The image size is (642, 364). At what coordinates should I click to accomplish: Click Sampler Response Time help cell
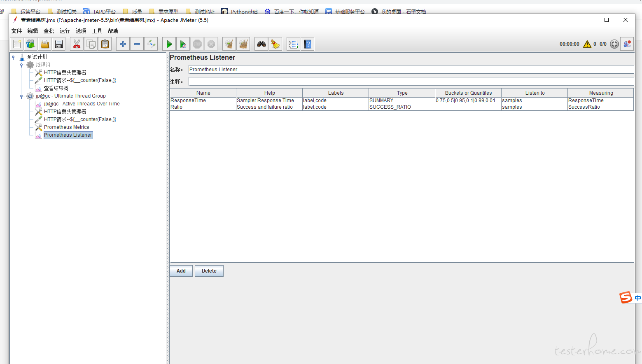pyautogui.click(x=269, y=100)
